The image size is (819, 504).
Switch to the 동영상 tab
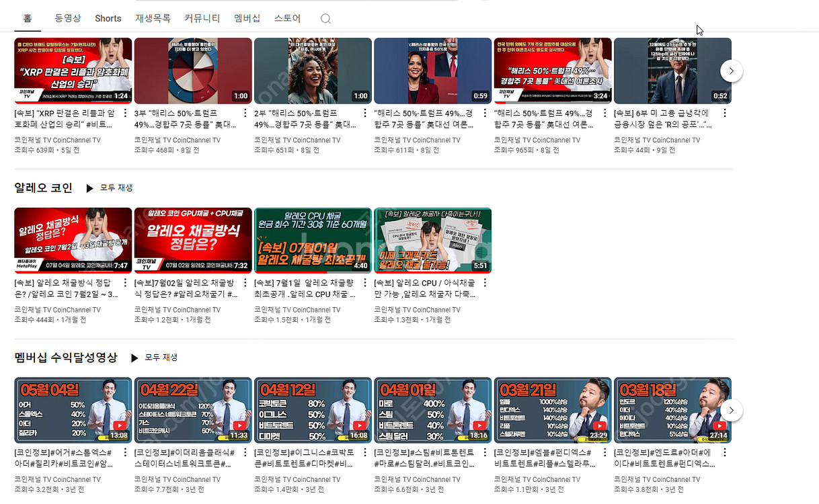[x=68, y=19]
